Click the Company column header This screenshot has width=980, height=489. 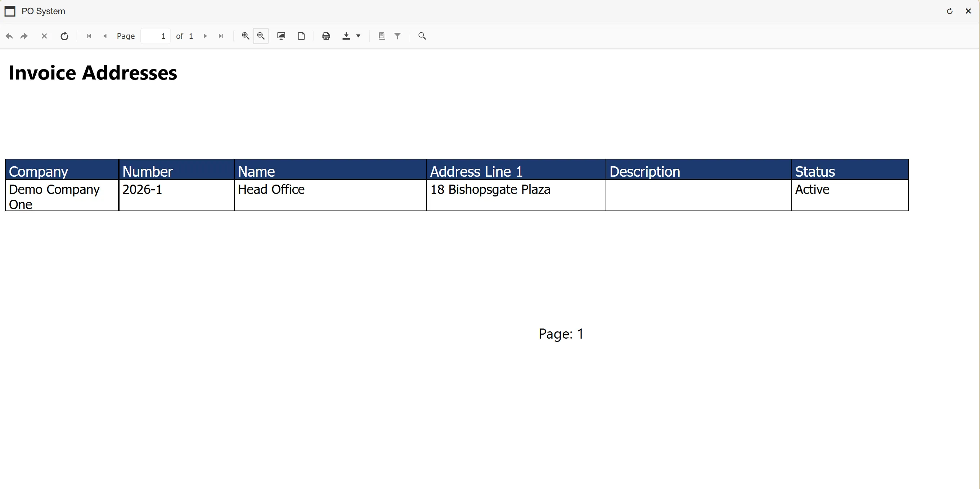(62, 169)
